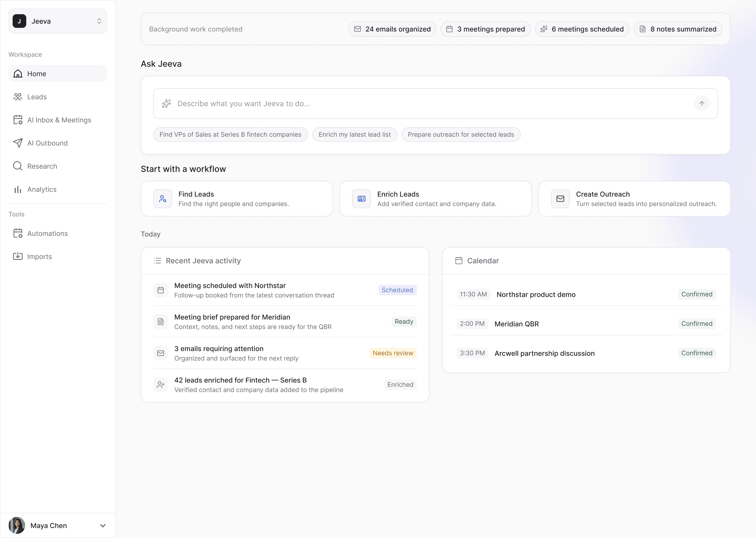Click the Jeeva workspace logo icon
This screenshot has height=538, width=756.
pyautogui.click(x=19, y=21)
